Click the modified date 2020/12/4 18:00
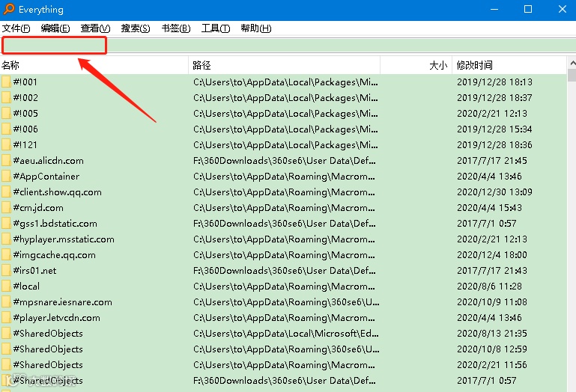 click(x=492, y=255)
